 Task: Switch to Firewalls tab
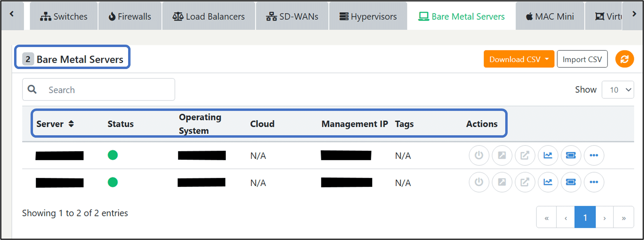[130, 16]
